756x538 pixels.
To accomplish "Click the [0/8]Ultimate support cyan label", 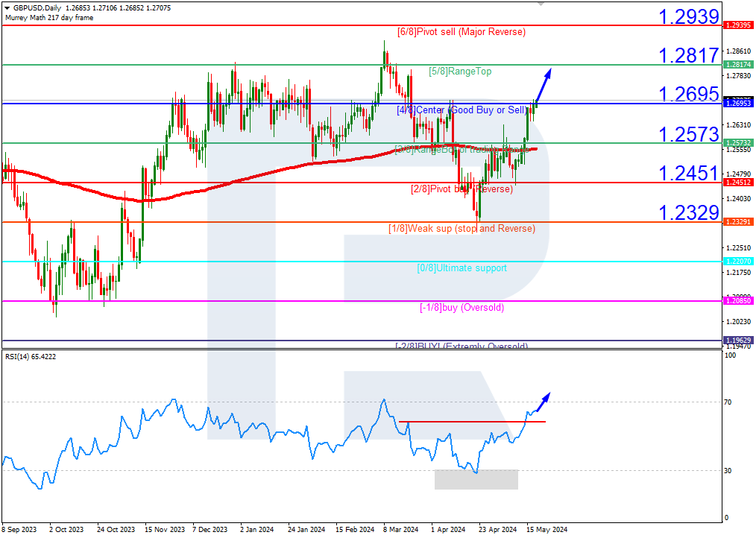I will 462,268.
